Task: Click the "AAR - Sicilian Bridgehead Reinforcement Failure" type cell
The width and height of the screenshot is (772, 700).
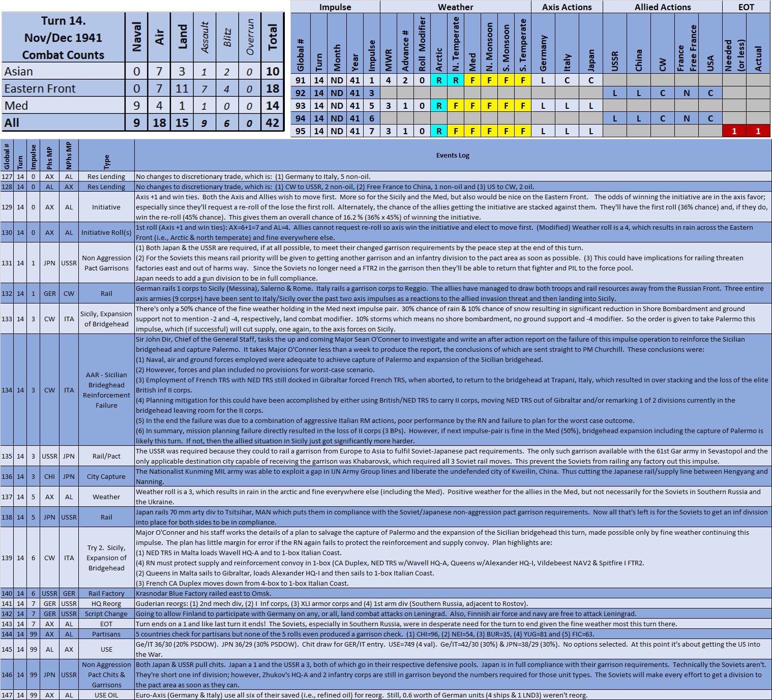Action: coord(106,390)
